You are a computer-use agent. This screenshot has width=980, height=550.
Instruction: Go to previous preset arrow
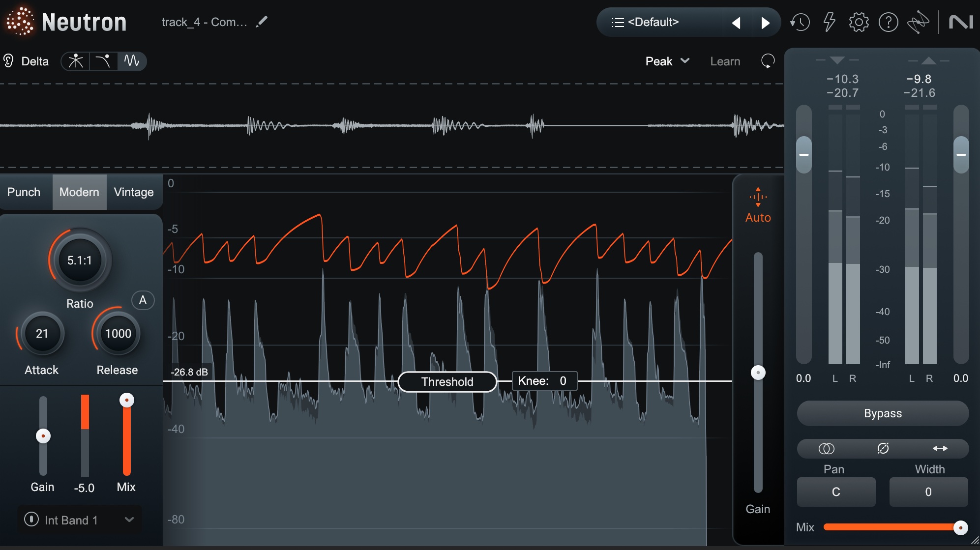736,23
